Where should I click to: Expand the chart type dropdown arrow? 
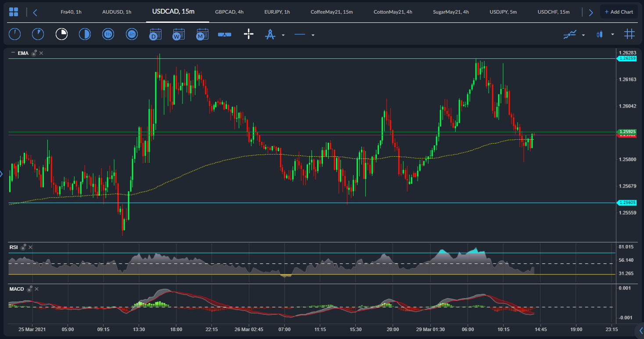612,35
